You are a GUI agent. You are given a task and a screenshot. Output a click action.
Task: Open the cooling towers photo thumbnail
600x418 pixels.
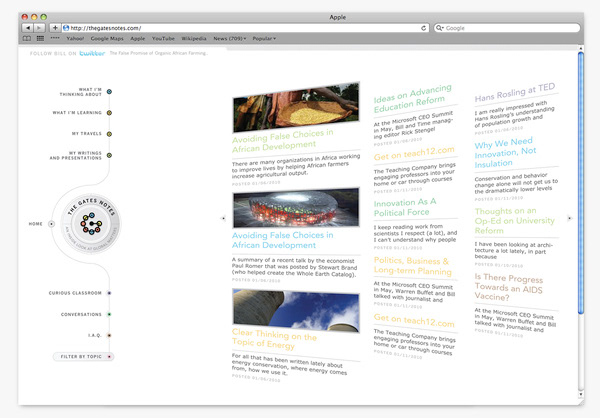point(296,310)
